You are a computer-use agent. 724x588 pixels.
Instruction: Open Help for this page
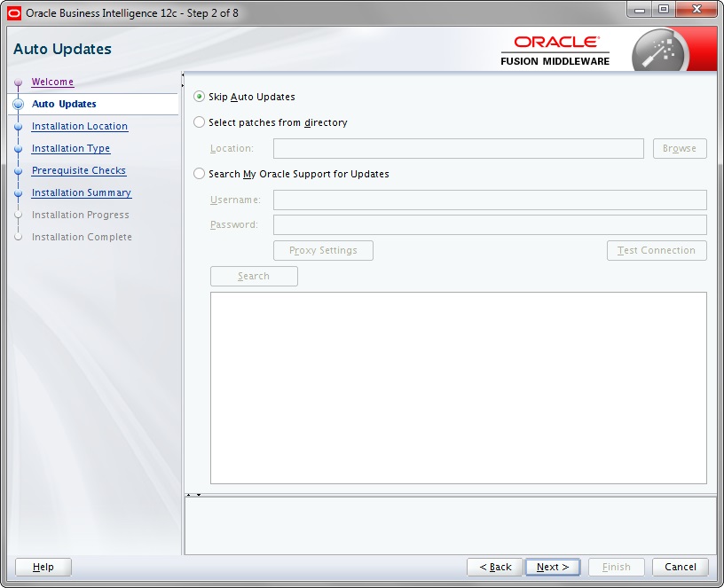coord(43,567)
